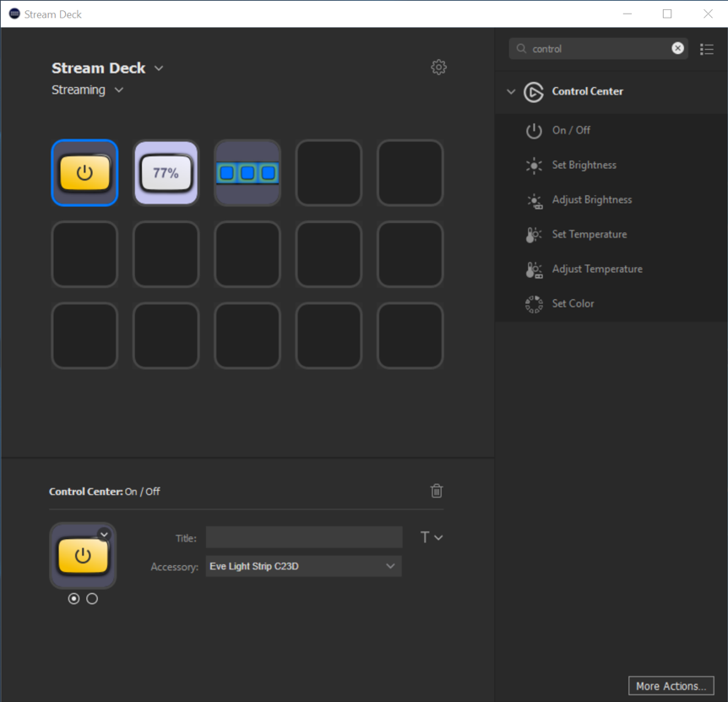Select the fourth empty key in top row

[329, 172]
